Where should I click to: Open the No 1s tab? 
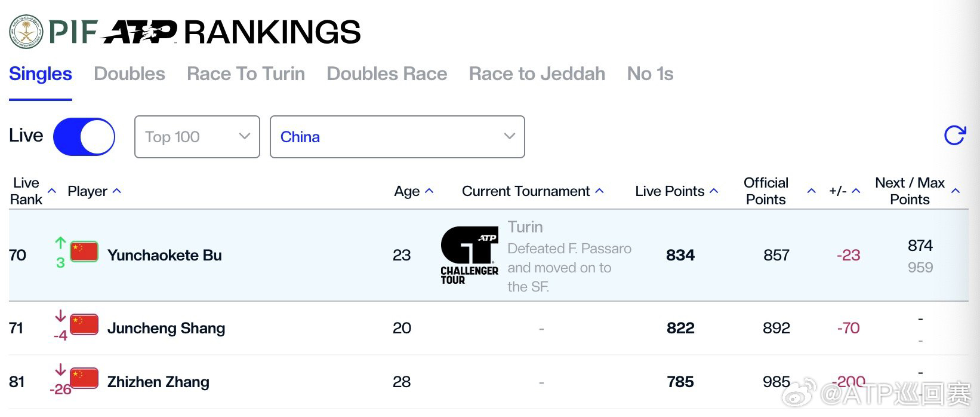pos(650,73)
